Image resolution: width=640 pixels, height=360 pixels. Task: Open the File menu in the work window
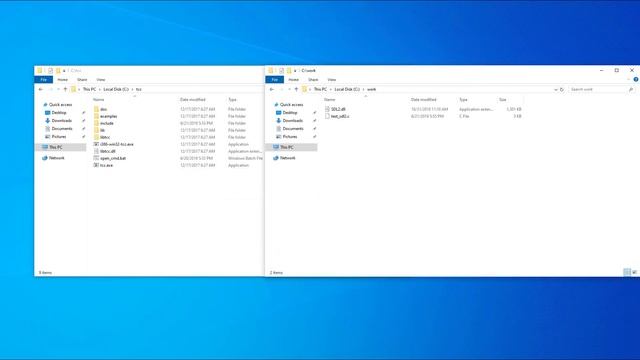(x=274, y=80)
